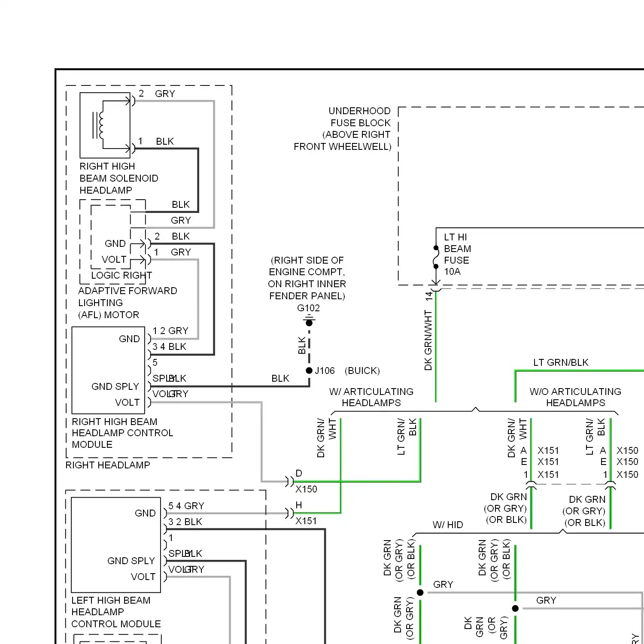
Task: Click the second splice dot on lower GRY wire
Action: click(x=515, y=608)
